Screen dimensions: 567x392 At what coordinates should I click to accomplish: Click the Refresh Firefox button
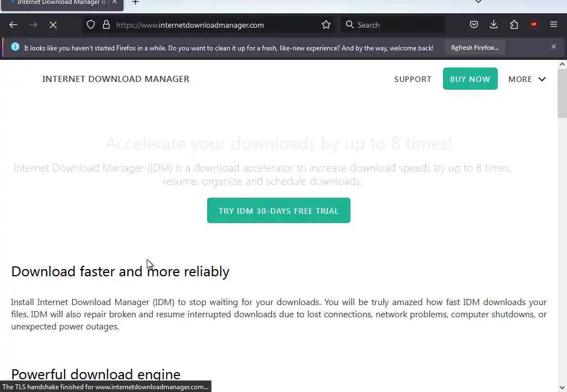pyautogui.click(x=475, y=48)
